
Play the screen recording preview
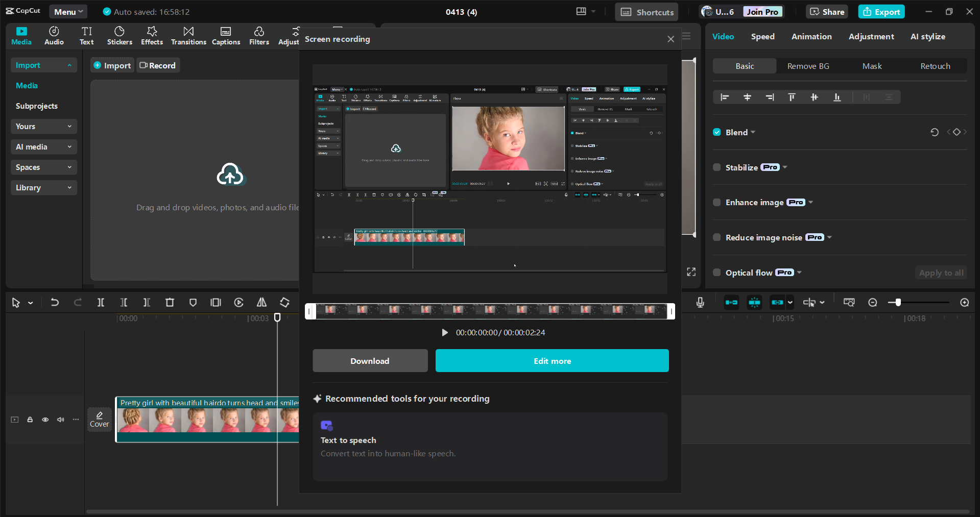click(444, 333)
